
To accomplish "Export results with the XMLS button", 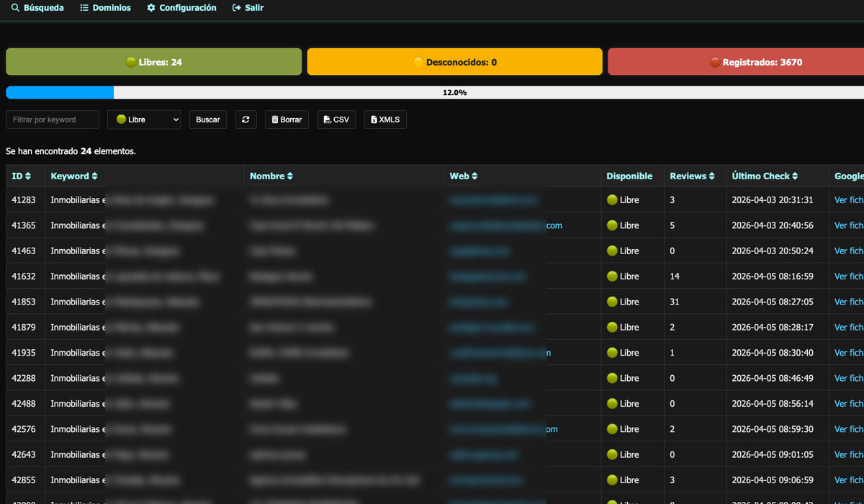I will (x=385, y=120).
